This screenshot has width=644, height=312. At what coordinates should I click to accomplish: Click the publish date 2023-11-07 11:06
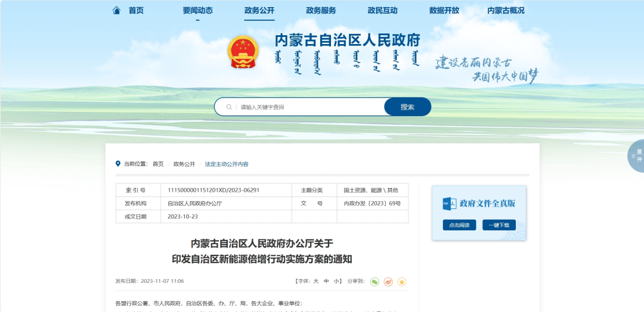tap(162, 281)
